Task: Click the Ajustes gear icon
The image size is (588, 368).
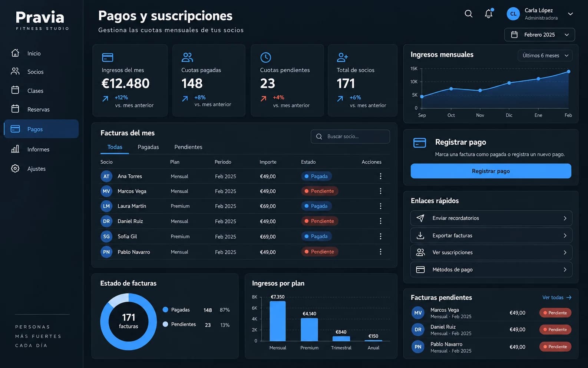Action: (x=15, y=168)
